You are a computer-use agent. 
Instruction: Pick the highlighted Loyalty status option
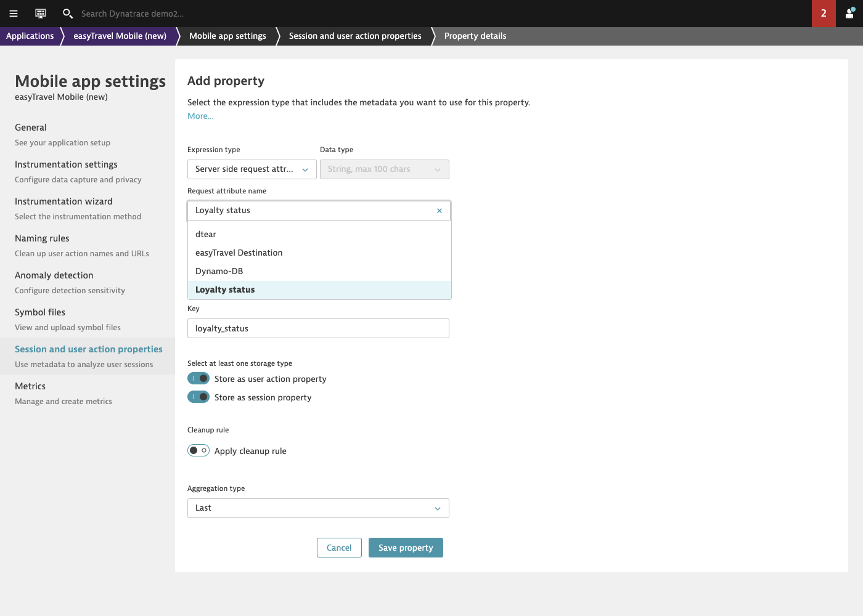pyautogui.click(x=319, y=290)
